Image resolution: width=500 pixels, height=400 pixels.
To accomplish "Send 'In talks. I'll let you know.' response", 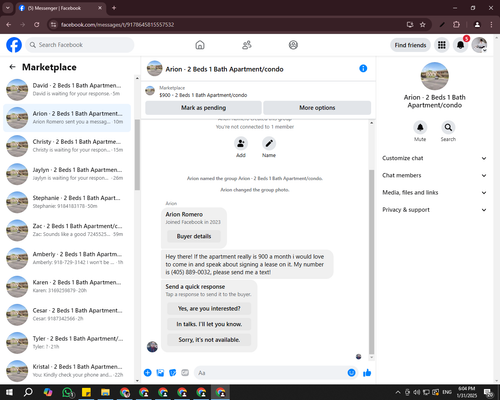I will point(209,324).
